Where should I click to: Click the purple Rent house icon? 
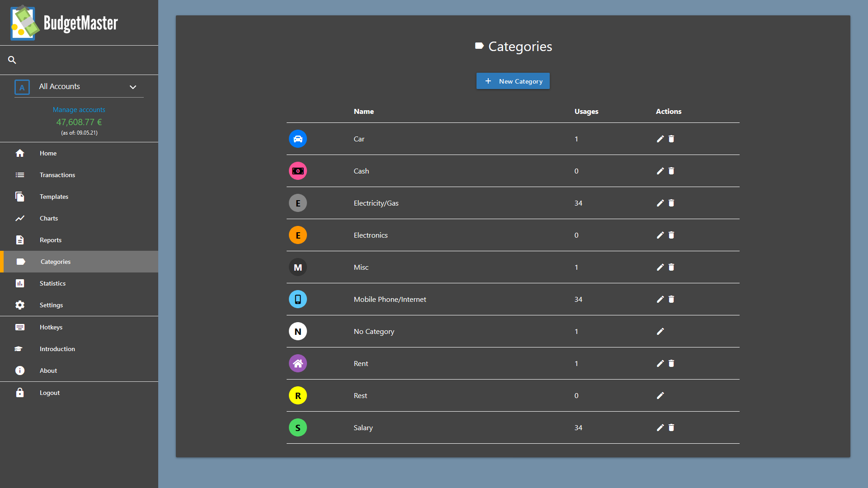tap(298, 363)
